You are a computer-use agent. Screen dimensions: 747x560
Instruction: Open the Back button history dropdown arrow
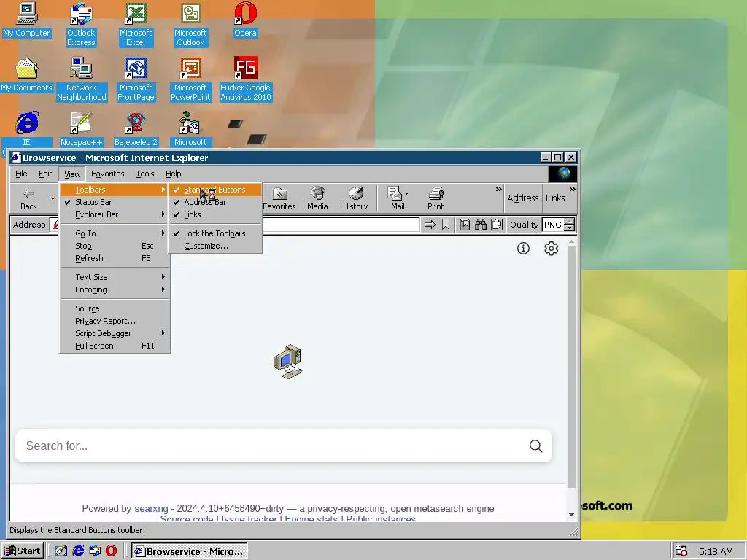(53, 198)
